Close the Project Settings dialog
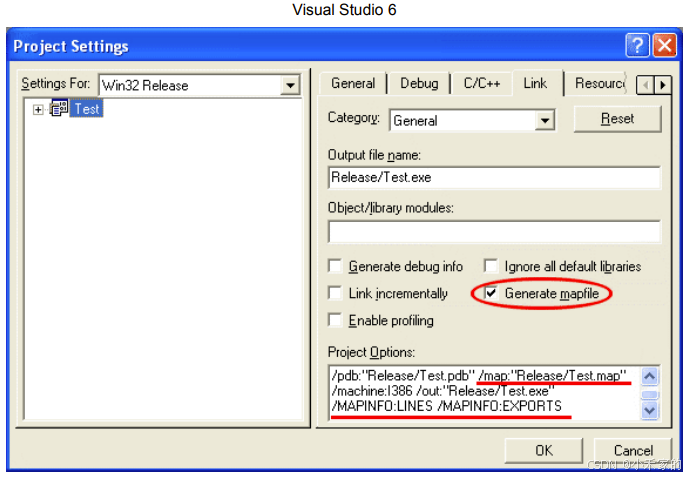The width and height of the screenshot is (691, 479). coord(665,45)
